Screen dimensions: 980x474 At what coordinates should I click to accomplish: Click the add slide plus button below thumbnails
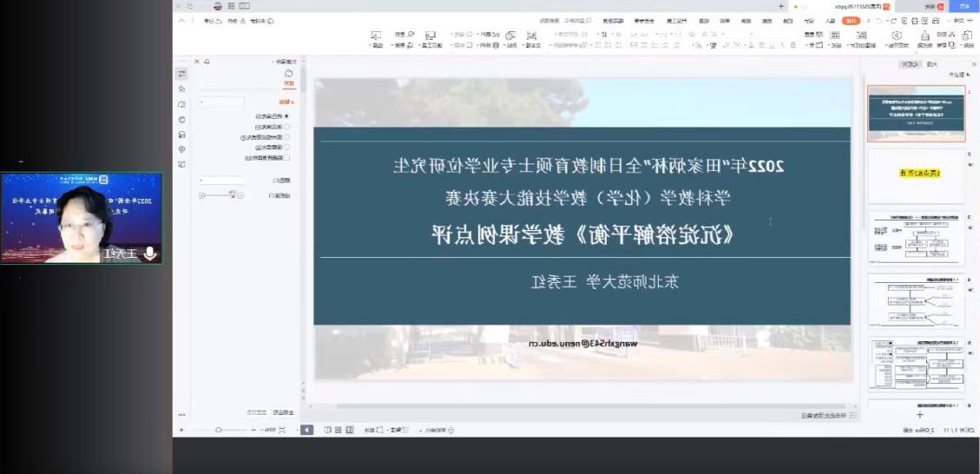(919, 415)
